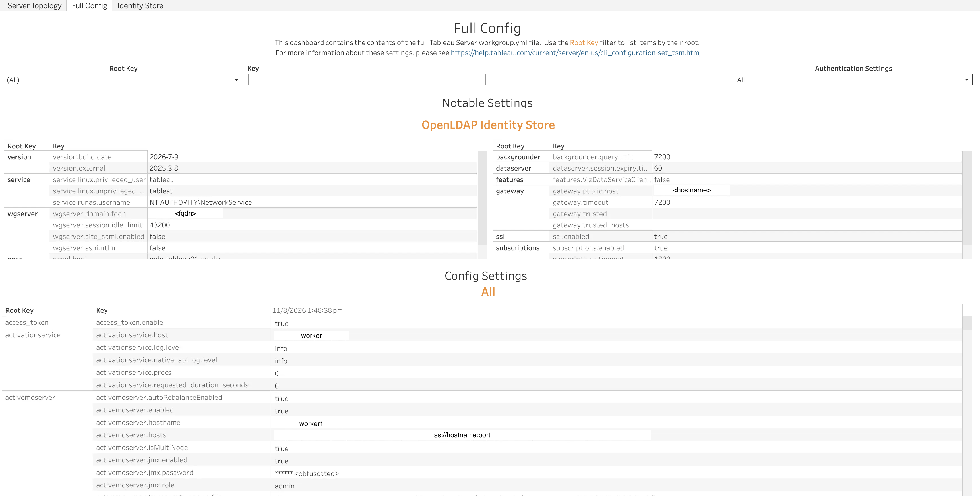Click the activemqserver root key
980x501 pixels.
point(30,398)
